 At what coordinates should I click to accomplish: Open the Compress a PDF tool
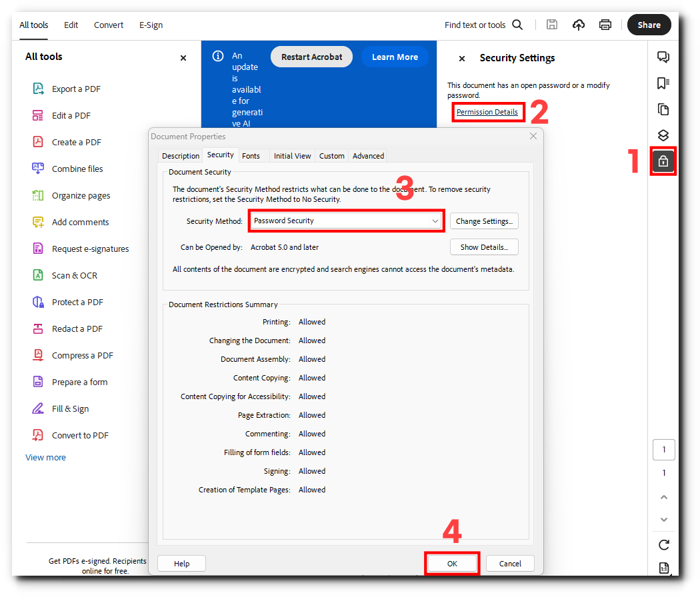point(73,356)
